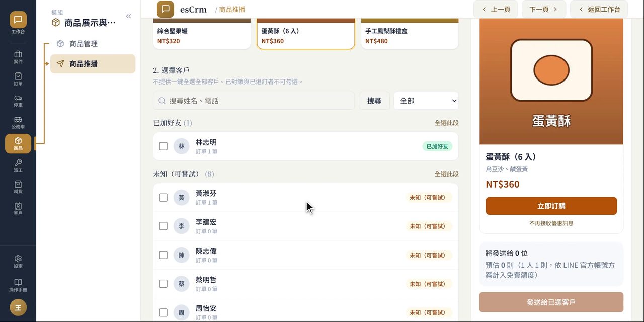Click the 黃 avatar of 黃淑芬

(x=182, y=197)
